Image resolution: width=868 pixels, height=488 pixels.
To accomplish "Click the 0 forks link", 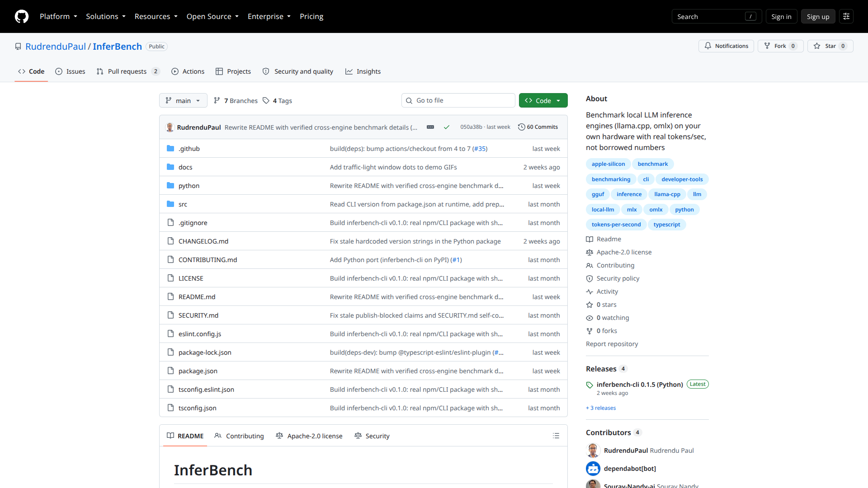I will coord(607,331).
